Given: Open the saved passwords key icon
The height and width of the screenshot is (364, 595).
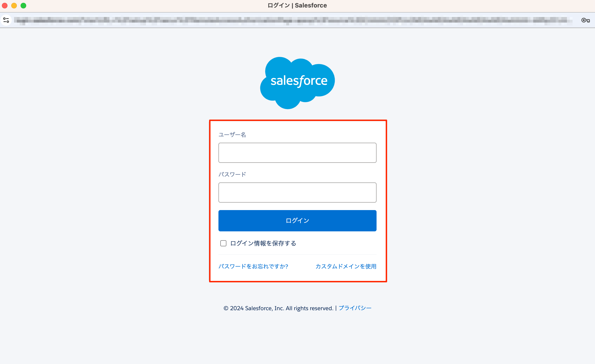Looking at the screenshot, I should click(x=585, y=20).
